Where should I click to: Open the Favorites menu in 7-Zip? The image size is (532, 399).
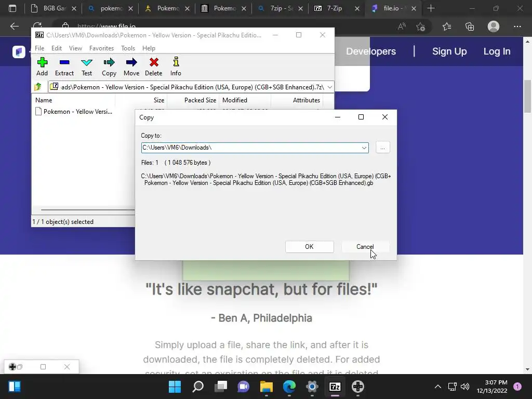101,48
